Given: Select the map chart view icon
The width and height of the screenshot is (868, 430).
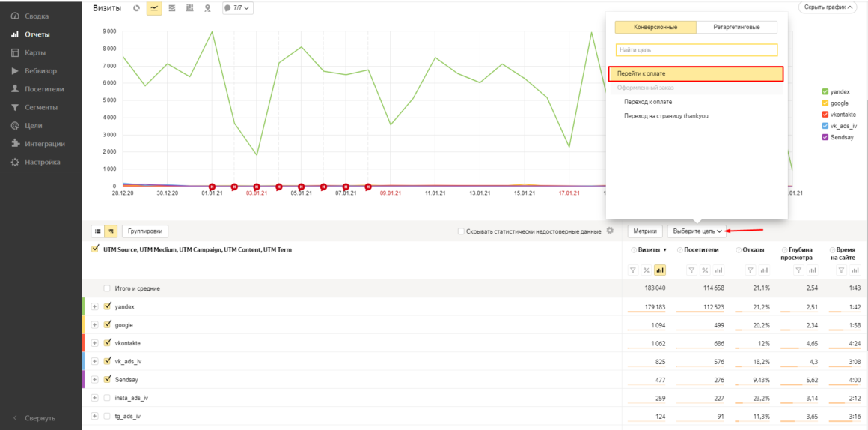Looking at the screenshot, I should tap(207, 8).
